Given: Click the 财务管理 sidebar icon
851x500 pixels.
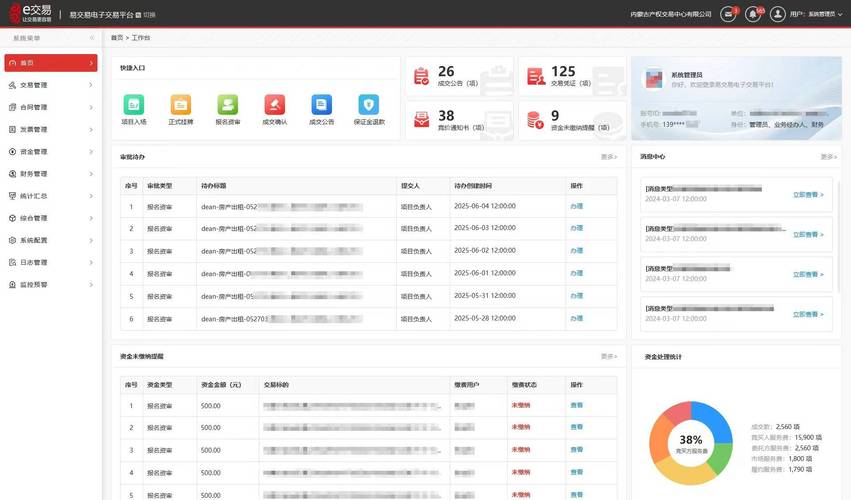Looking at the screenshot, I should 12,174.
